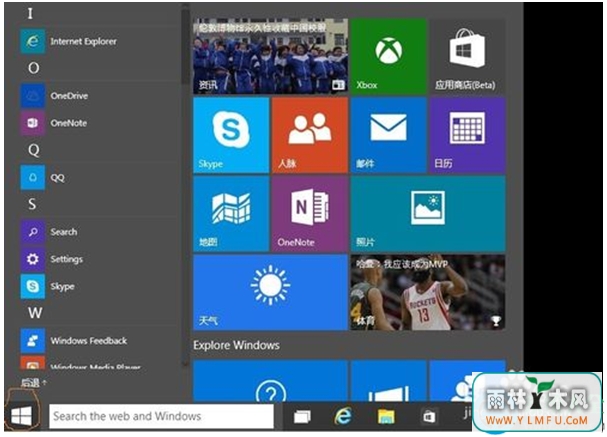The height and width of the screenshot is (437, 607).
Task: Open the Store icon on taskbar
Action: click(x=429, y=416)
